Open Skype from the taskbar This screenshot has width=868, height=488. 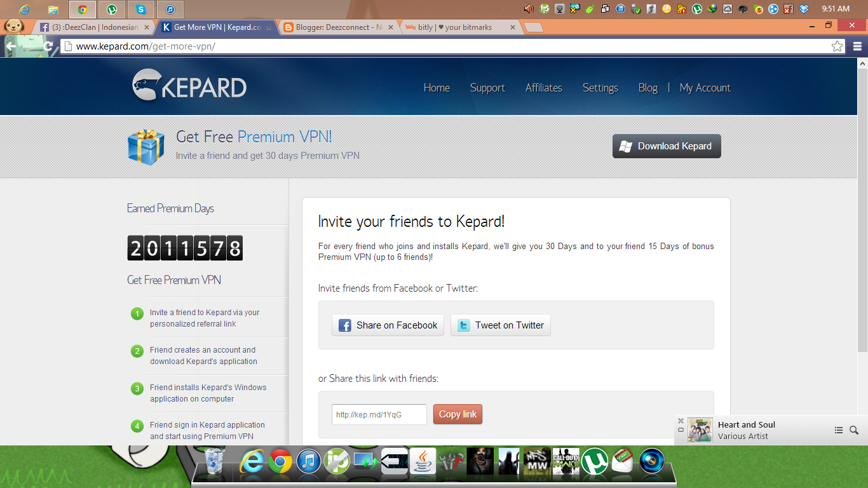tap(141, 10)
